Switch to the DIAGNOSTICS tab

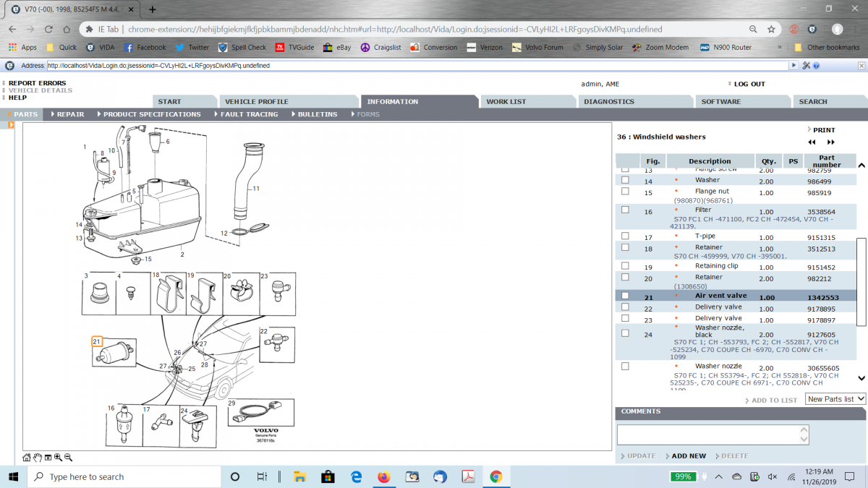tap(609, 102)
